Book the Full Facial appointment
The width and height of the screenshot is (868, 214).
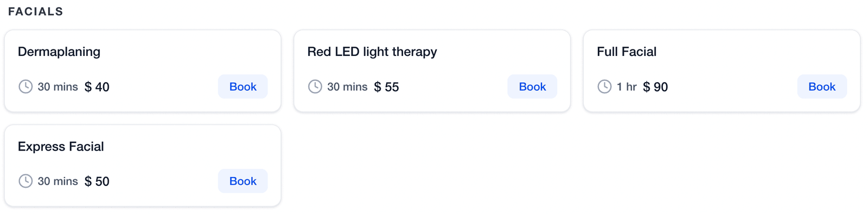822,86
